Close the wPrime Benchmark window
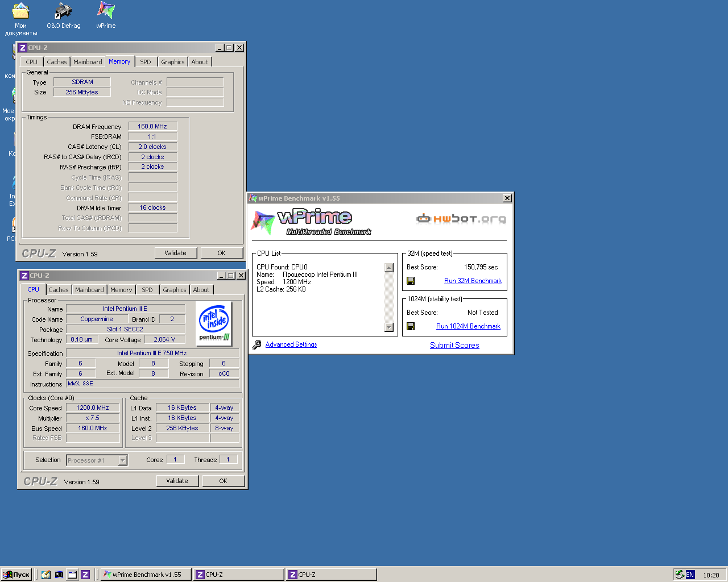This screenshot has width=728, height=582. point(507,198)
